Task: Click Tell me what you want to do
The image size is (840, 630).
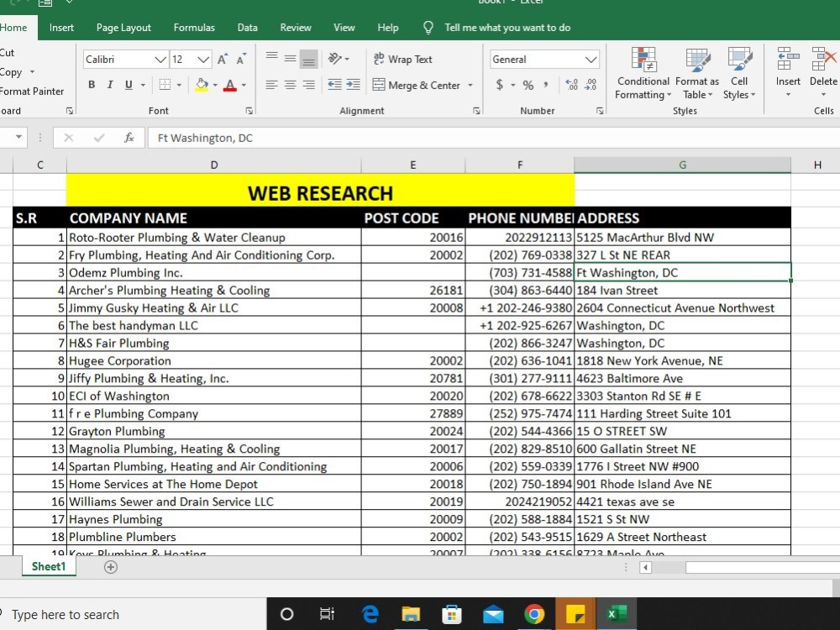Action: coord(507,28)
